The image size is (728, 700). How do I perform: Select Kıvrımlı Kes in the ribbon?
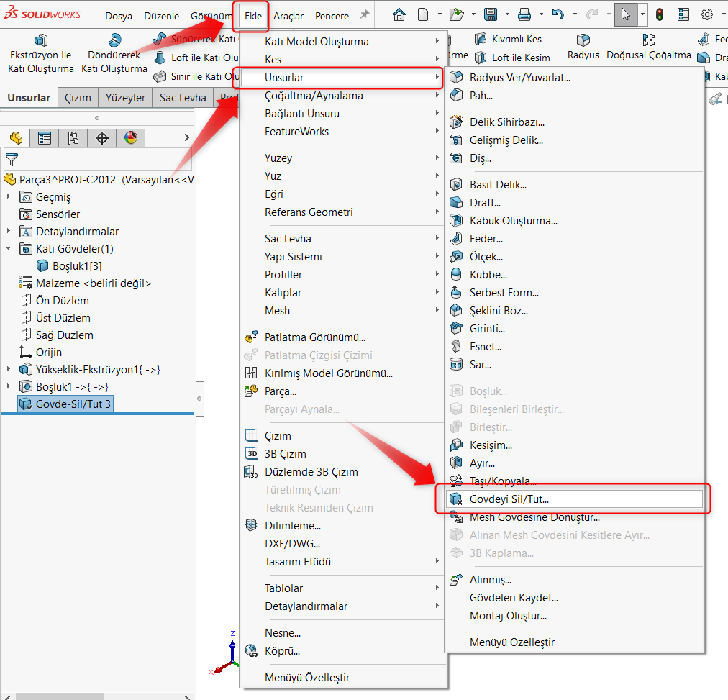point(509,39)
